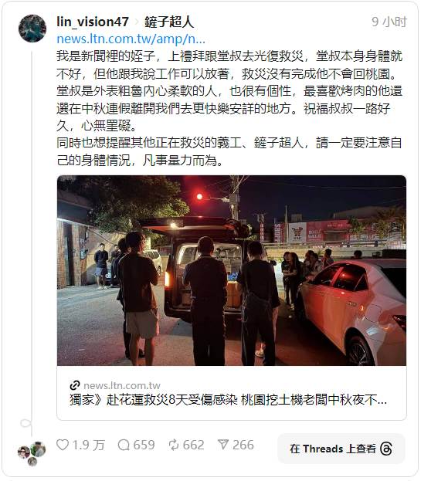Open comments via the speech bubble icon
The height and width of the screenshot is (481, 448).
pyautogui.click(x=124, y=445)
